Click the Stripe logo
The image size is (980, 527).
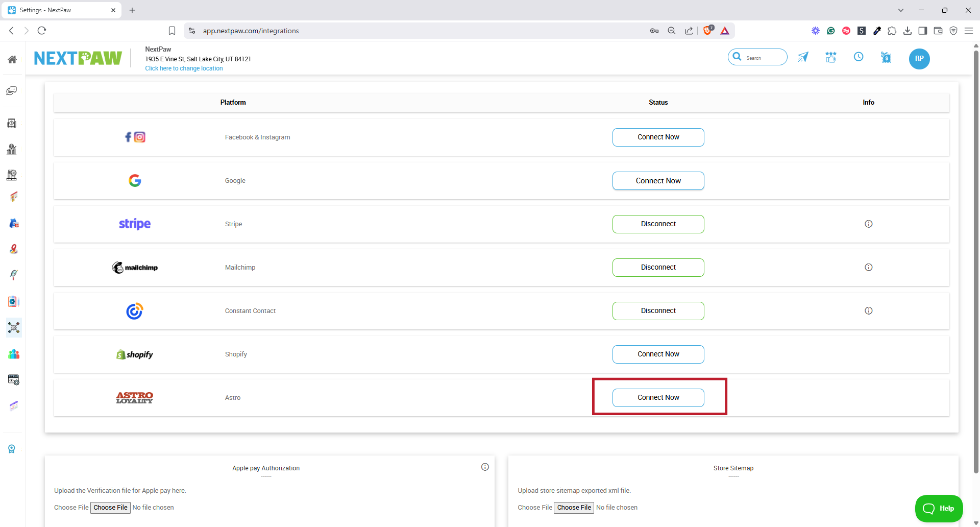tap(135, 224)
